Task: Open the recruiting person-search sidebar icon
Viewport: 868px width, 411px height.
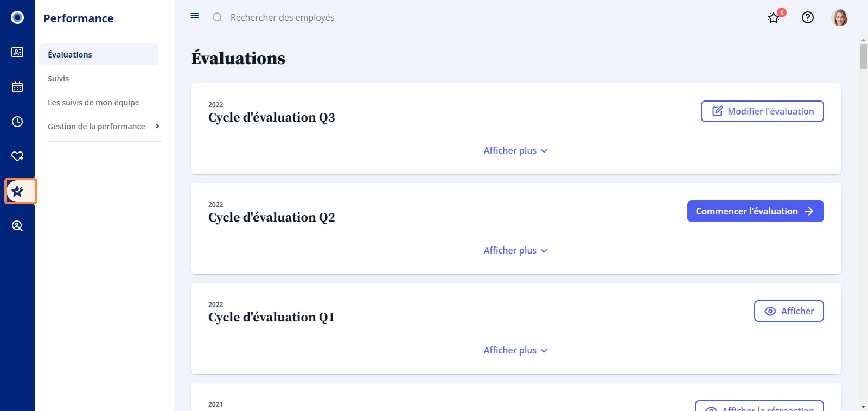Action: tap(17, 226)
